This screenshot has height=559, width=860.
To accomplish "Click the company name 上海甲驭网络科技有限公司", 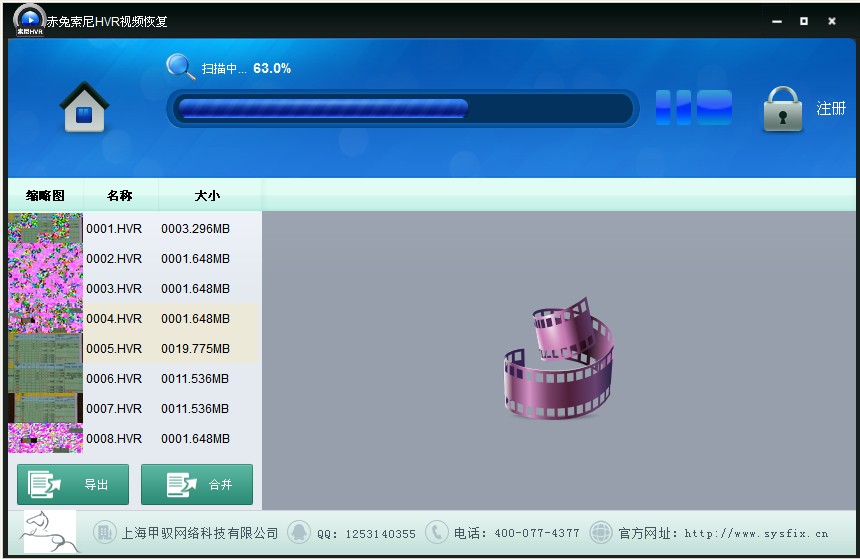I will [x=200, y=533].
